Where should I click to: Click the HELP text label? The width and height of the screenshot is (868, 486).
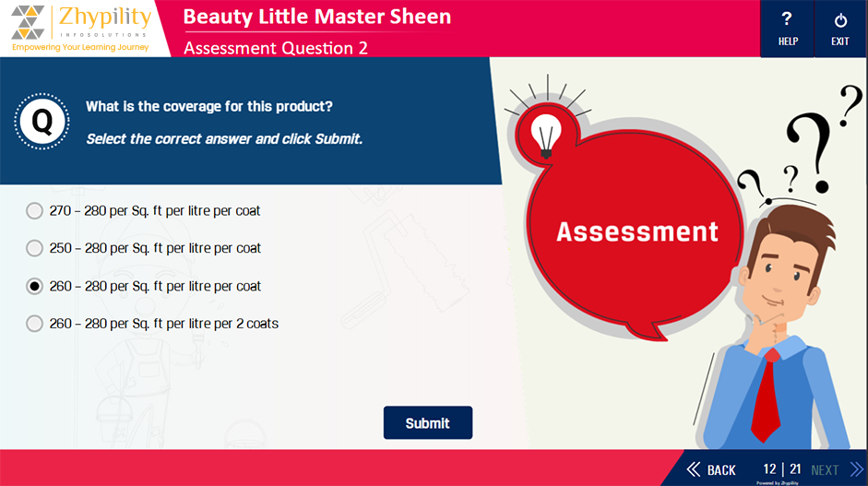(x=788, y=41)
